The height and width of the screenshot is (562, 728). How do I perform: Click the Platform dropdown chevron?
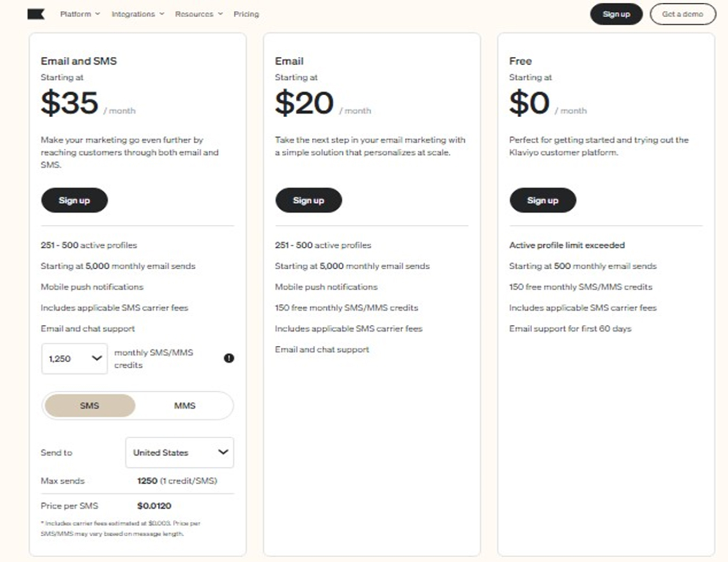(98, 14)
